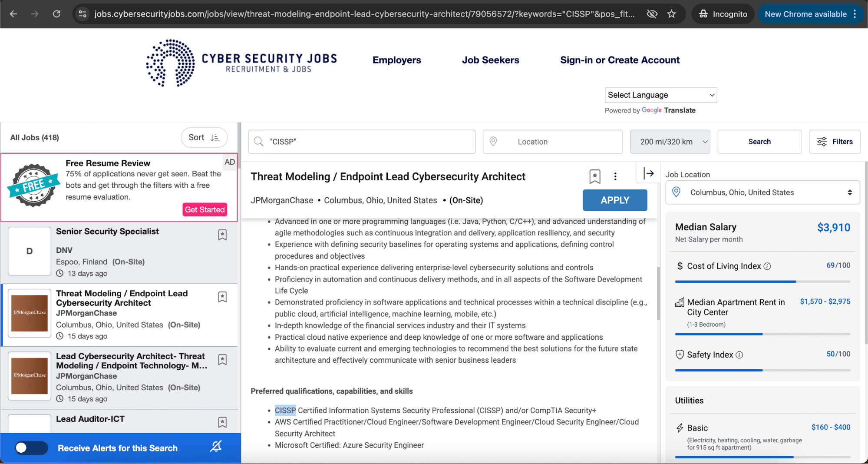Click the Basic utilities bar
The width and height of the screenshot is (868, 464).
[x=762, y=457]
